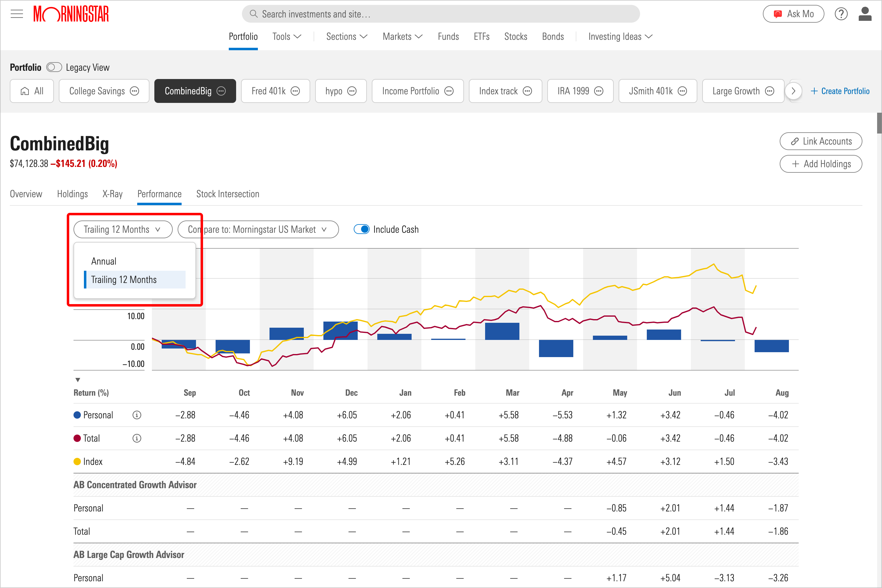Select the Performance tab
The width and height of the screenshot is (882, 588).
click(x=159, y=194)
